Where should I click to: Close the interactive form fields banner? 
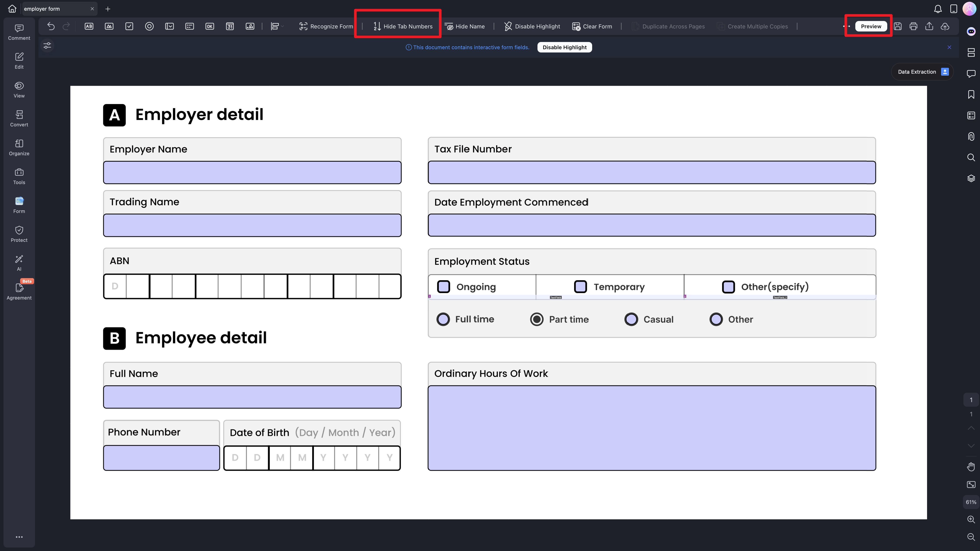(x=950, y=47)
